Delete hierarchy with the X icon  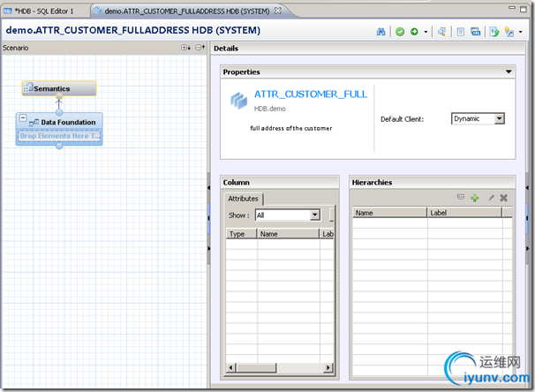pos(503,198)
